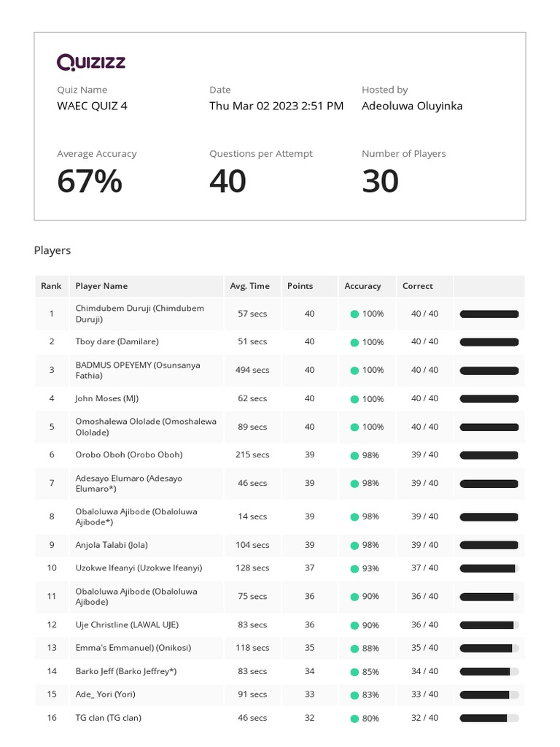Sort by Avg. Time column header

coord(249,286)
